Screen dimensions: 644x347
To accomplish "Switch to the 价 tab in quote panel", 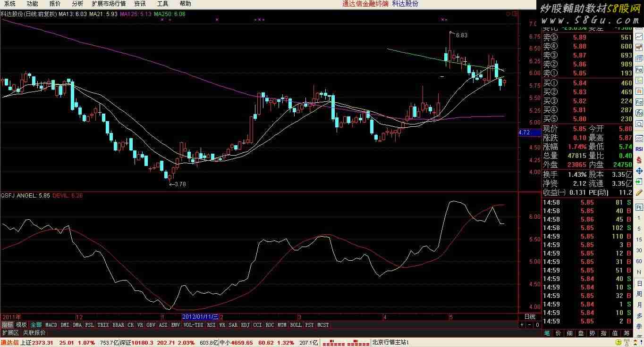I will pyautogui.click(x=558, y=333).
